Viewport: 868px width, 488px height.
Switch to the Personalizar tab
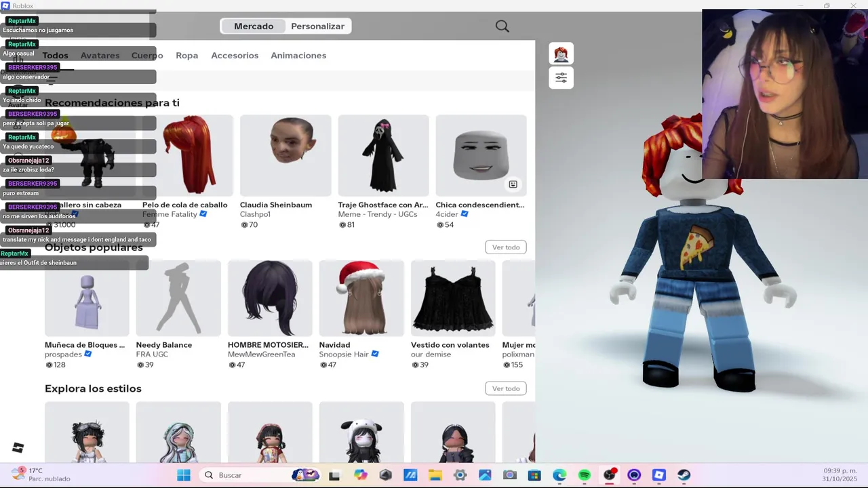[317, 26]
